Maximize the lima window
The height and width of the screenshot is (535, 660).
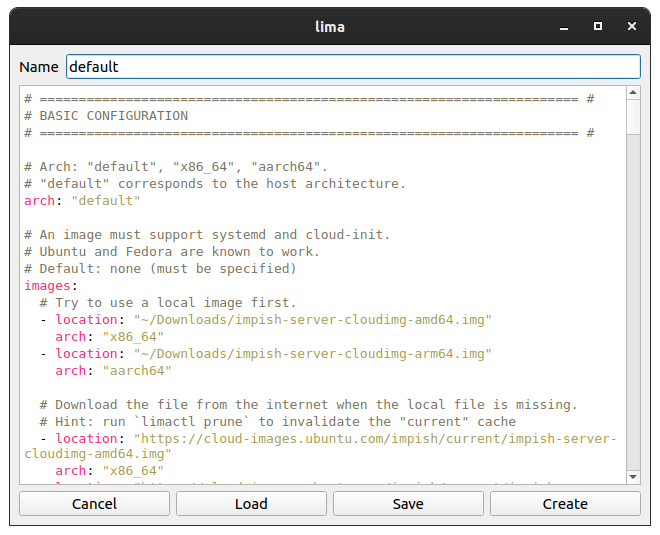pyautogui.click(x=598, y=27)
